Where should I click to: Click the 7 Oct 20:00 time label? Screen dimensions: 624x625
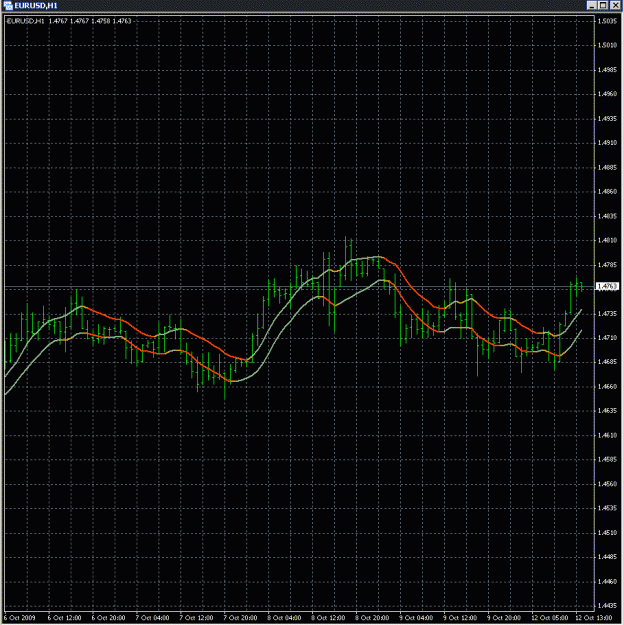click(240, 618)
